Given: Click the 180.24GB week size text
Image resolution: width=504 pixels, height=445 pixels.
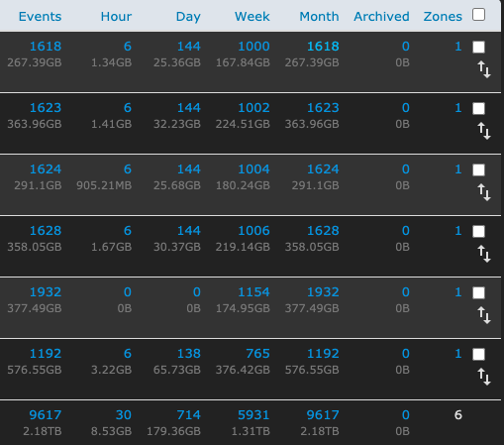Looking at the screenshot, I should 243,185.
